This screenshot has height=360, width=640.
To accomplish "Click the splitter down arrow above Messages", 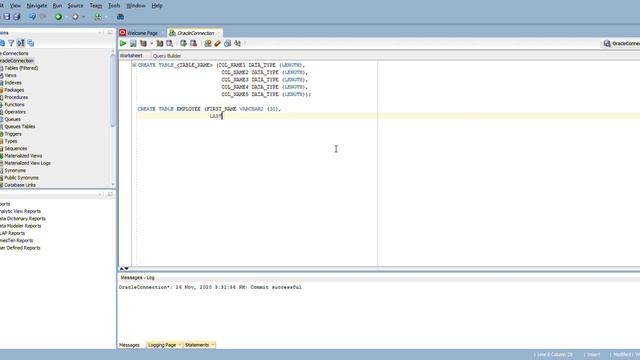I will tap(127, 269).
